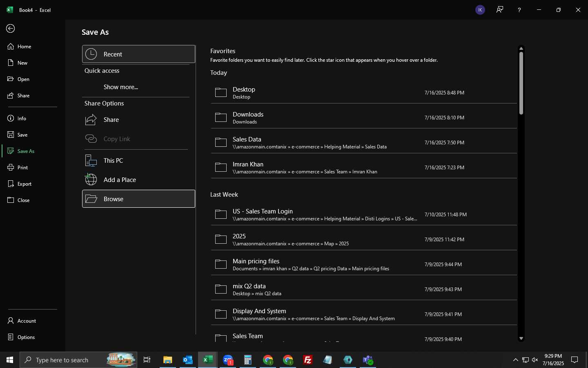Select the Recent locations button
This screenshot has height=368, width=588.
139,54
